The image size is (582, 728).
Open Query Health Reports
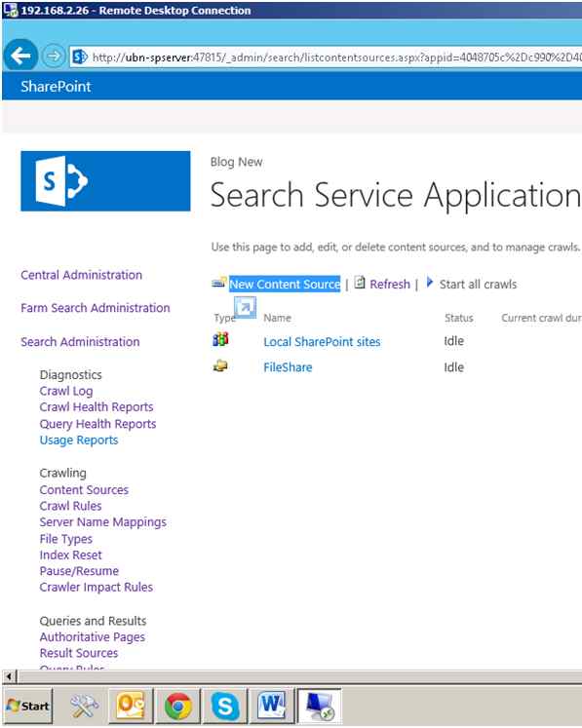coord(97,424)
